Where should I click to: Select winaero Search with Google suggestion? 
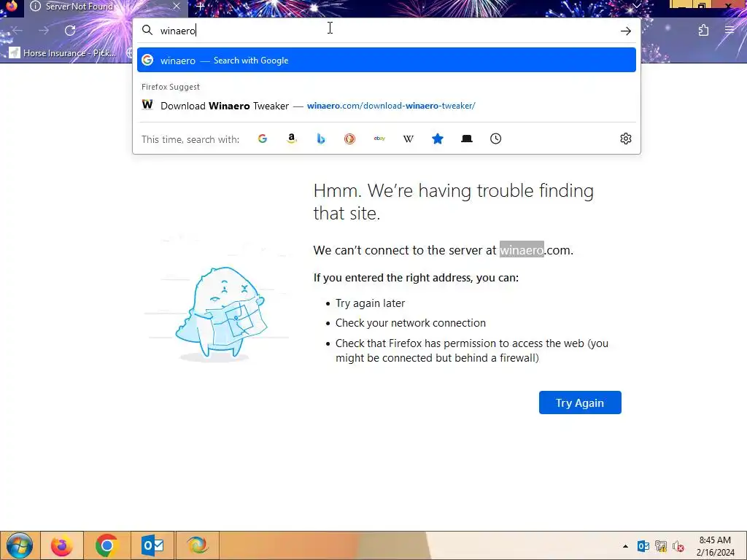tap(387, 60)
